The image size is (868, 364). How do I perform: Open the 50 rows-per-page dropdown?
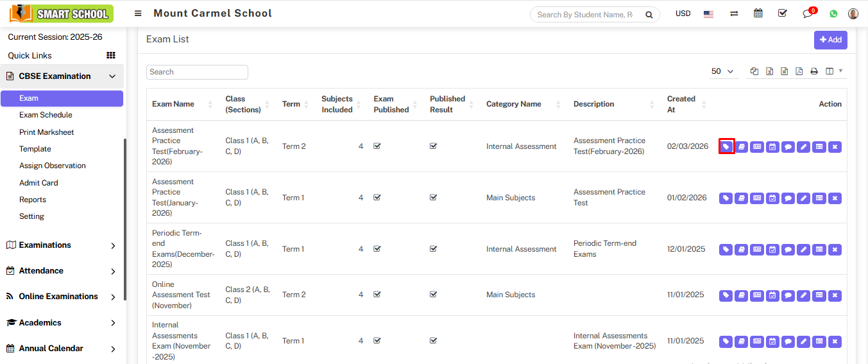tap(722, 71)
